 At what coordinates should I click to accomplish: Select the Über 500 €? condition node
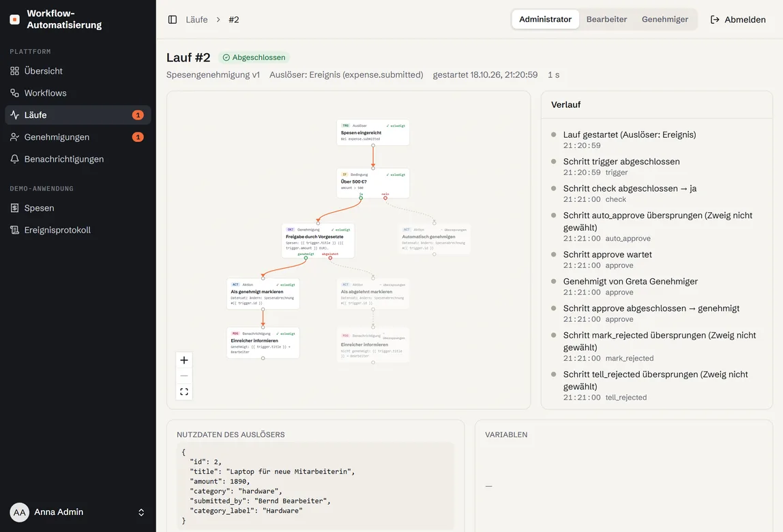373,183
